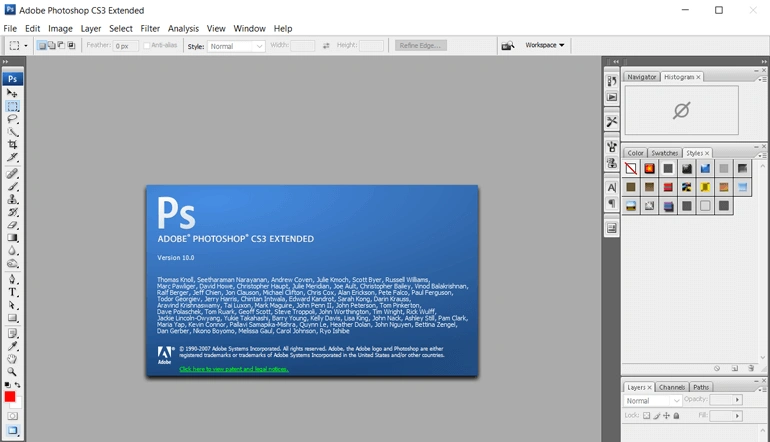Open the Histogram panel options menu
Viewport: 770px width, 442px height.
762,79
